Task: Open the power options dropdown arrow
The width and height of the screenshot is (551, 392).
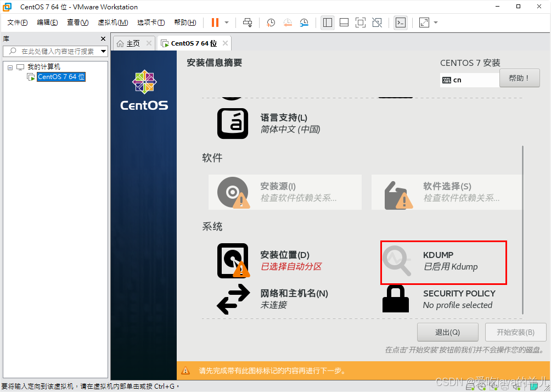Action: [227, 23]
